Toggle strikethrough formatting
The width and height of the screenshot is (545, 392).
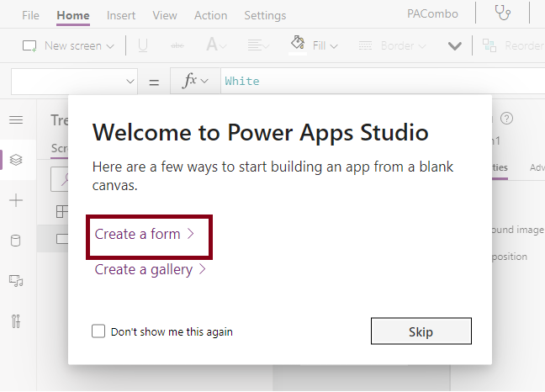click(x=177, y=45)
